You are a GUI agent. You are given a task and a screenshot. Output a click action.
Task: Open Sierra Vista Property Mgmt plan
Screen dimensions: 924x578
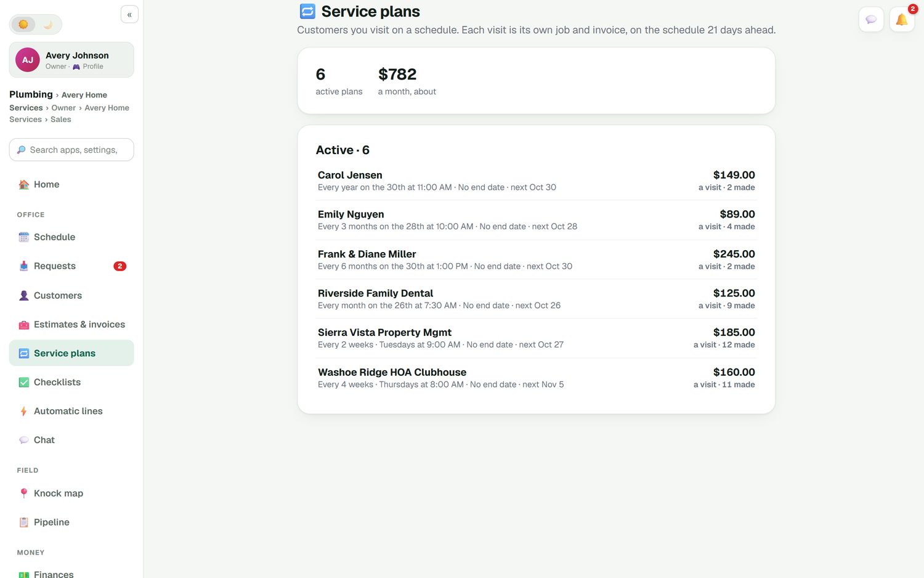536,338
